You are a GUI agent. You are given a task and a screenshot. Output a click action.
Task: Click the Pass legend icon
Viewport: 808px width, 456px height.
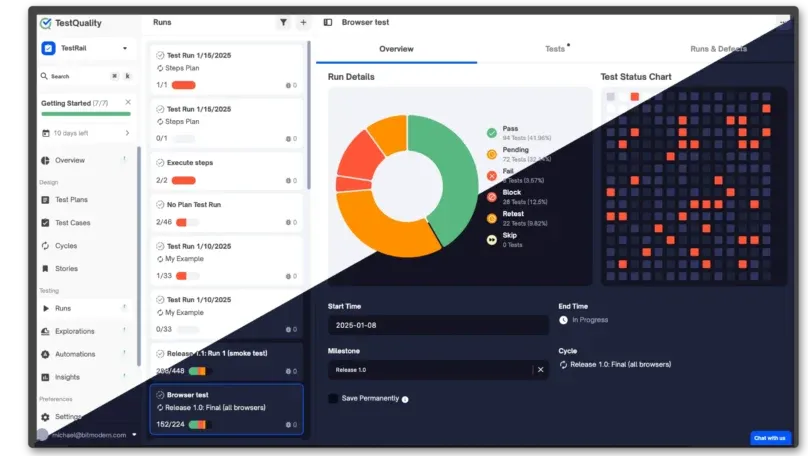coord(492,133)
